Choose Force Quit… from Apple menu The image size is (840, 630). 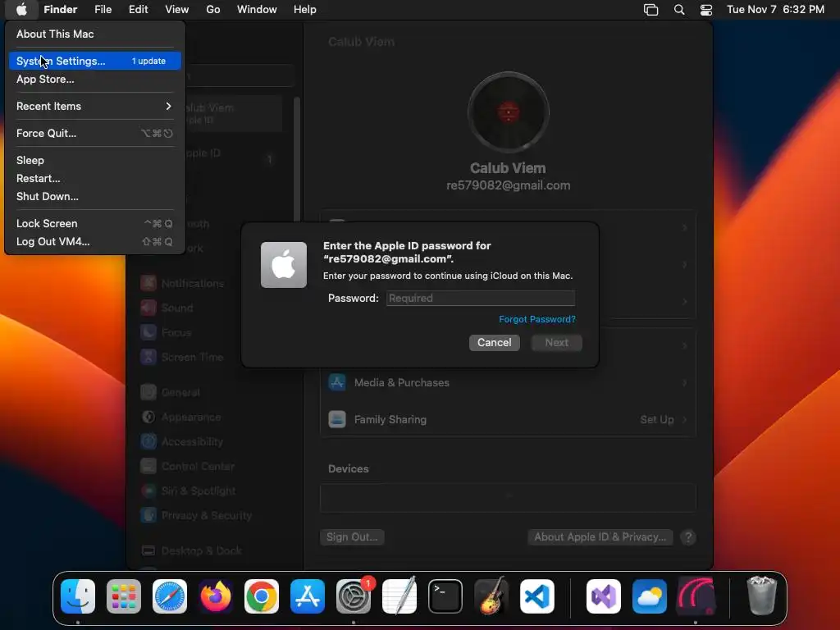(94, 134)
